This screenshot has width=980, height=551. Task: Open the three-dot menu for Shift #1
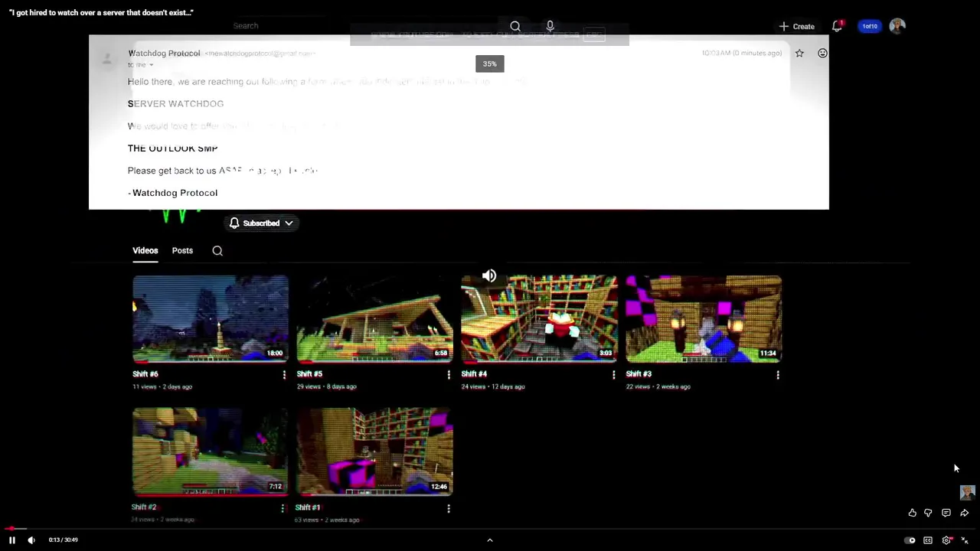coord(449,508)
